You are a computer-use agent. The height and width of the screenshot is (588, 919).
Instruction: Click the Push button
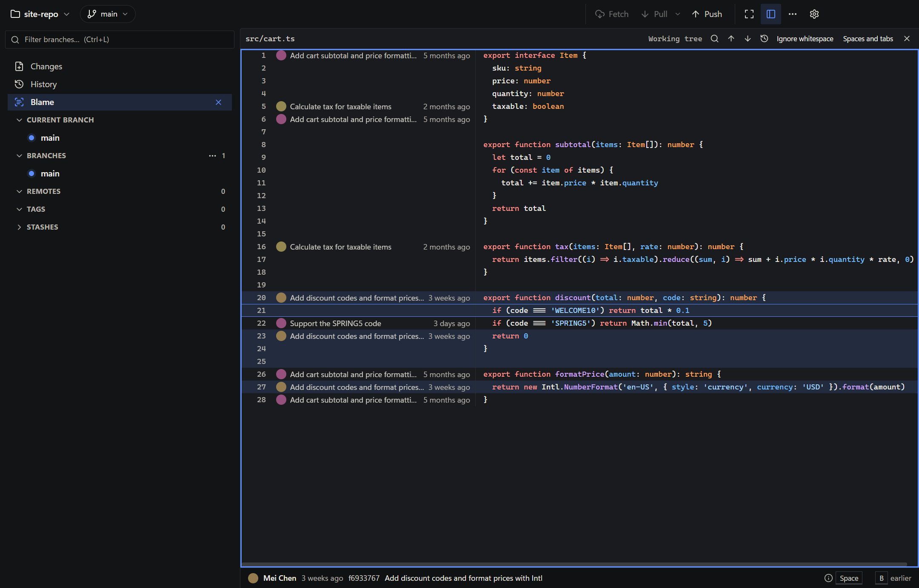click(x=707, y=14)
